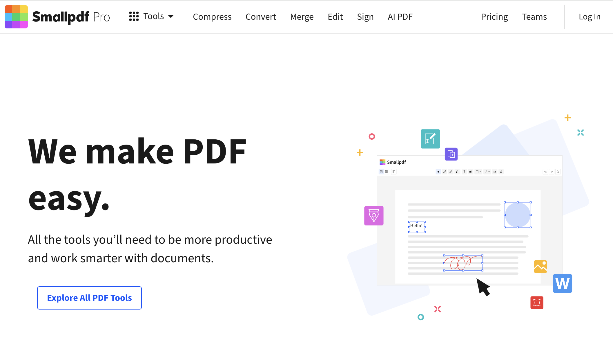613x364 pixels.
Task: Click the text "All the tools you'll need"
Action: (x=90, y=240)
